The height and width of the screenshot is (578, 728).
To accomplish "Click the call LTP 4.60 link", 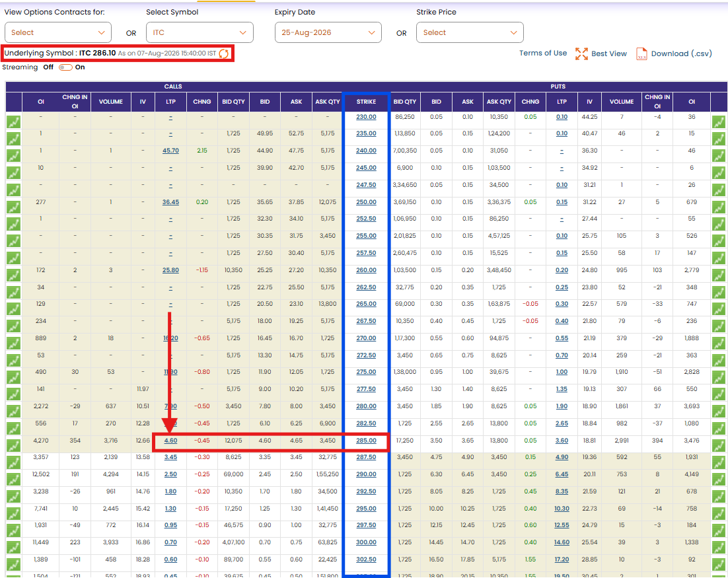I will coord(171,441).
